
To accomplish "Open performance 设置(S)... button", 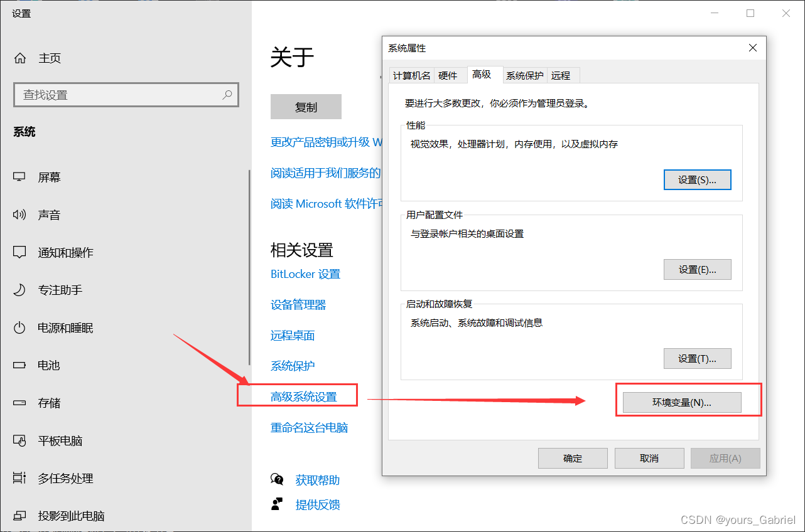I will [x=698, y=179].
